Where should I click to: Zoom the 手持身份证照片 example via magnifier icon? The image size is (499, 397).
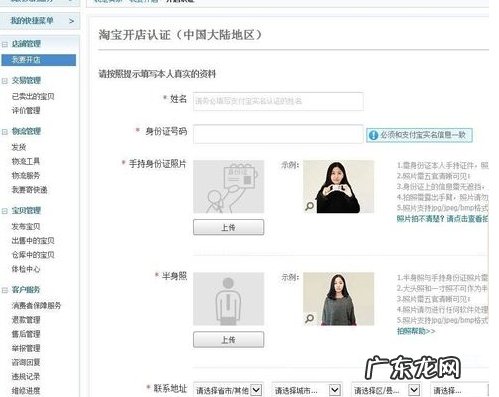coord(310,206)
